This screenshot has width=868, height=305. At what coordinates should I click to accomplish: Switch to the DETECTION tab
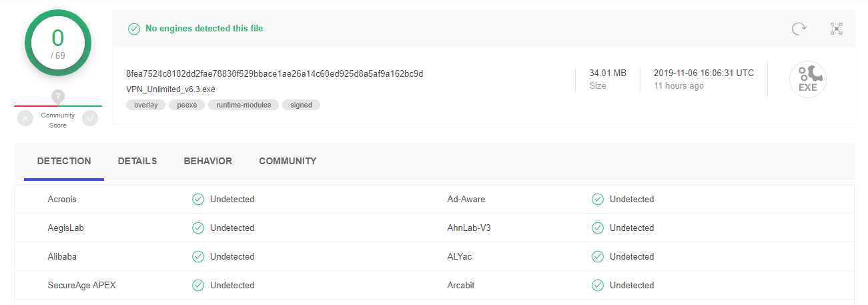click(x=64, y=161)
